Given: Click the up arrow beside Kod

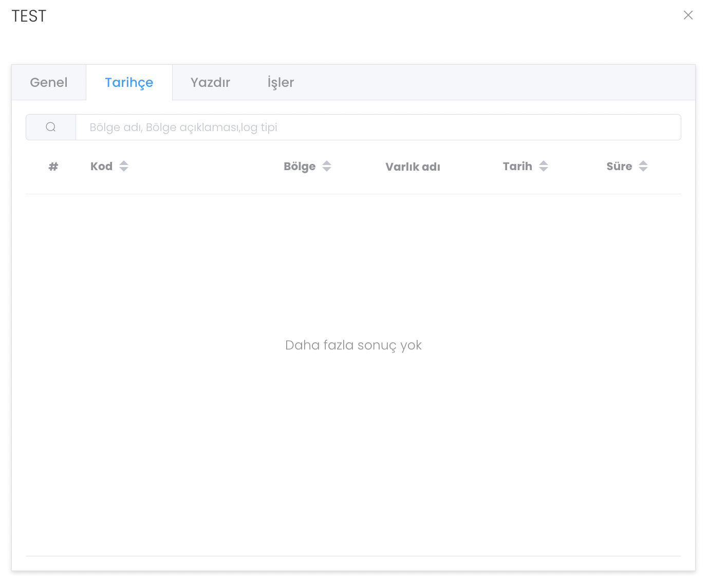Looking at the screenshot, I should (124, 163).
